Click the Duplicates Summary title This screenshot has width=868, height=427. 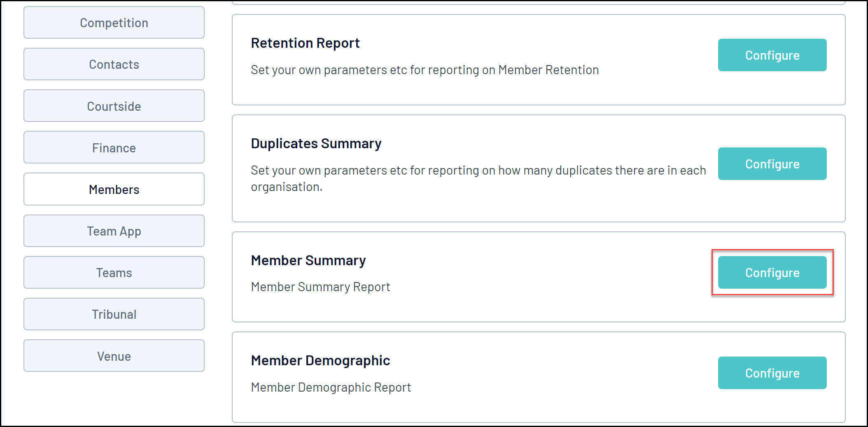(x=316, y=143)
